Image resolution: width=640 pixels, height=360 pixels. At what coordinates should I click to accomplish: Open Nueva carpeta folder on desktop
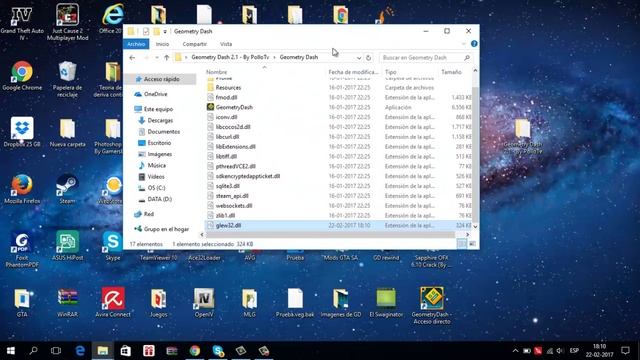67,133
